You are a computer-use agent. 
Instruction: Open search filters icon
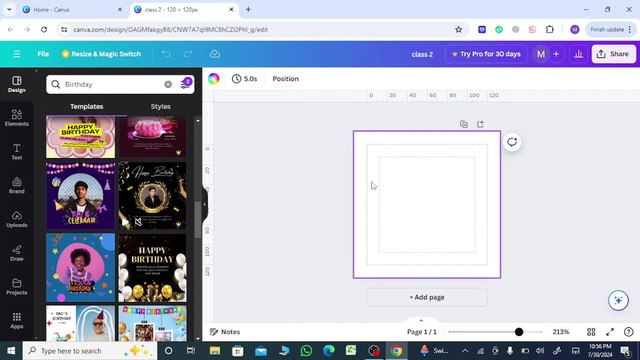pos(185,84)
